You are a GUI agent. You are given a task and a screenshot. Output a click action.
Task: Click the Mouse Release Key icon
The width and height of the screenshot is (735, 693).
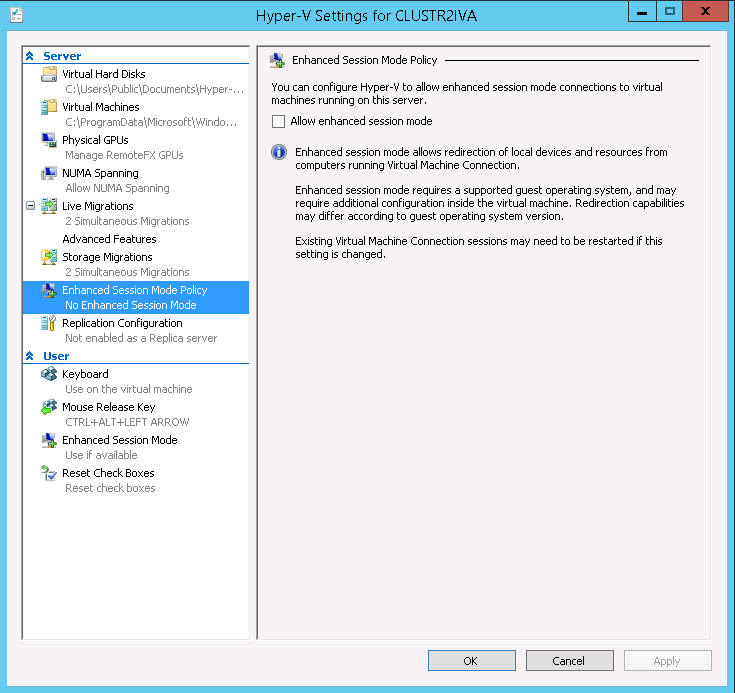pos(49,407)
